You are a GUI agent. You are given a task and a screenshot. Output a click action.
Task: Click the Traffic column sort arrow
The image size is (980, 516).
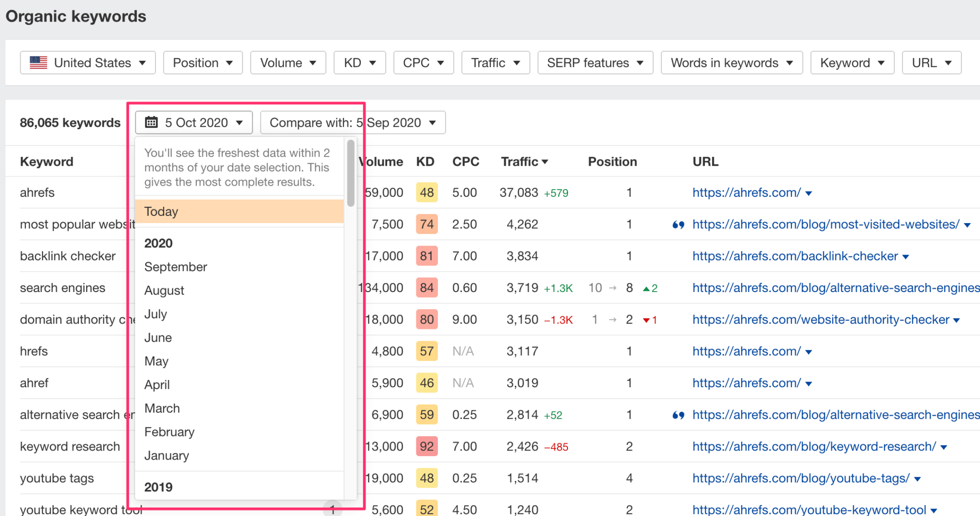[x=546, y=162]
